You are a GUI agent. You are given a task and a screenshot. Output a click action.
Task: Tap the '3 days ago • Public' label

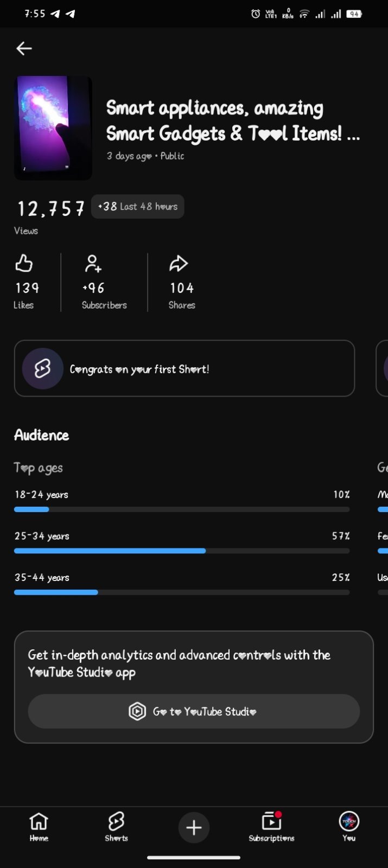point(145,156)
